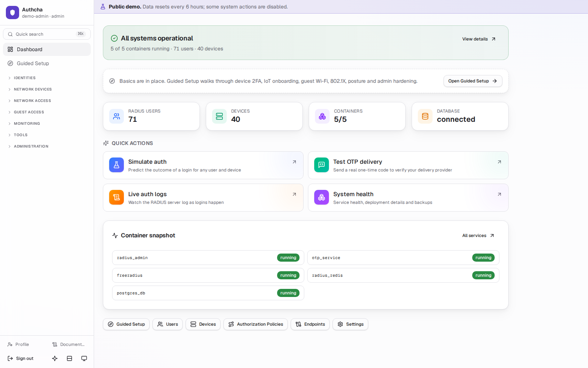588x368 pixels.
Task: Click the flask icon in the Public demo bar
Action: pyautogui.click(x=103, y=7)
